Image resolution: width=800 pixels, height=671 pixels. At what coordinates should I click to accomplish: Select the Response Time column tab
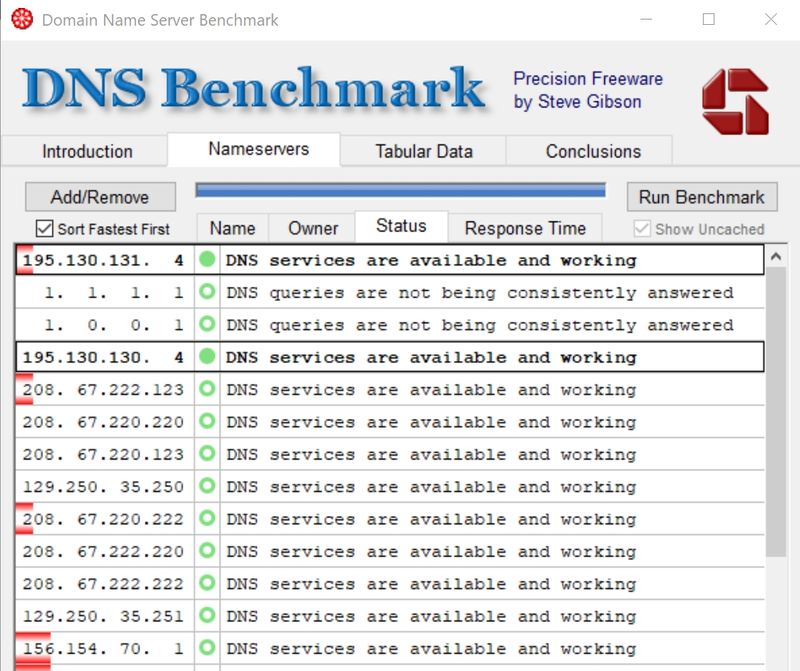[x=524, y=228]
